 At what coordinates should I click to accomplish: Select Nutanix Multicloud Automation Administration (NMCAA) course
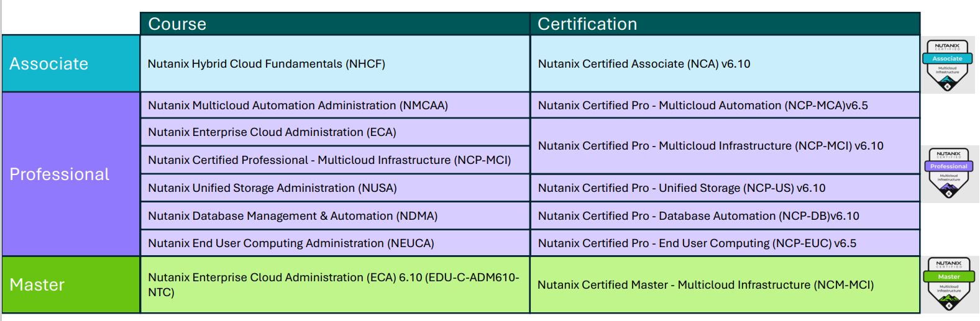[x=298, y=106]
